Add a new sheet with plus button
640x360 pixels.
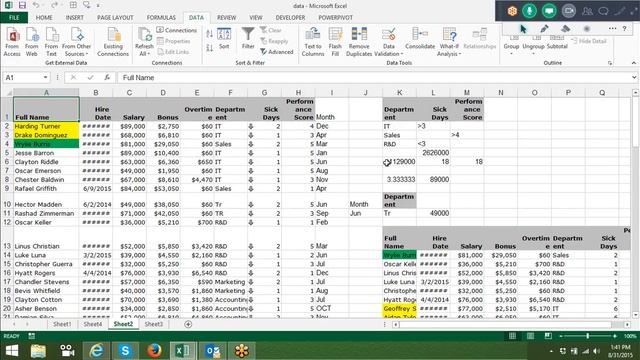pos(188,324)
